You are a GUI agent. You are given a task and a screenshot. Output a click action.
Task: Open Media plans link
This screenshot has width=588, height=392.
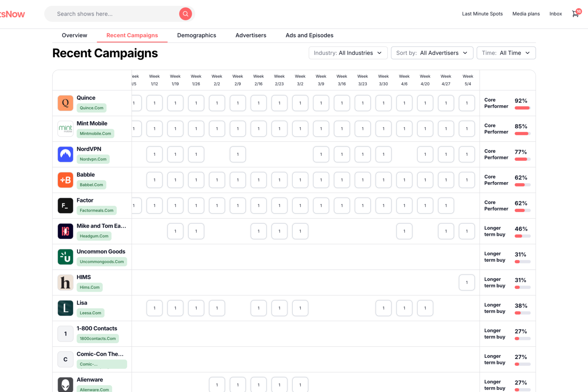[526, 14]
